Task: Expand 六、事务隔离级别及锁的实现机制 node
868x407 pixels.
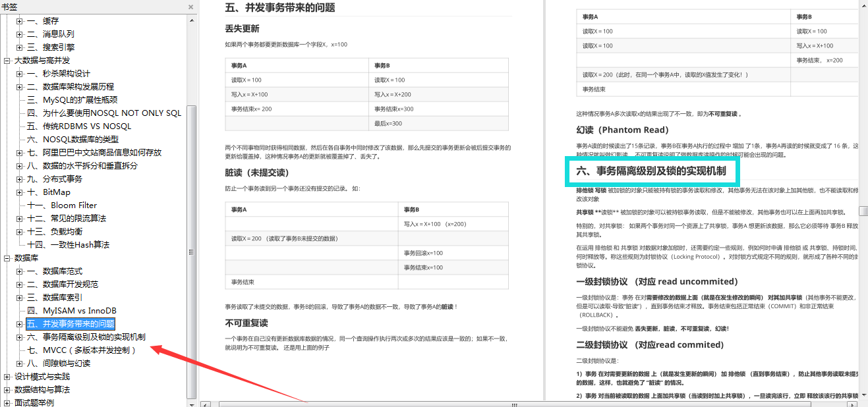Action: (20, 337)
